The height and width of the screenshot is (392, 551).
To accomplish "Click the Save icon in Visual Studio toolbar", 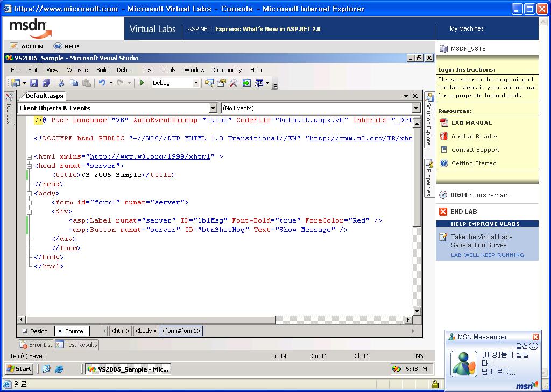I will pyautogui.click(x=34, y=83).
